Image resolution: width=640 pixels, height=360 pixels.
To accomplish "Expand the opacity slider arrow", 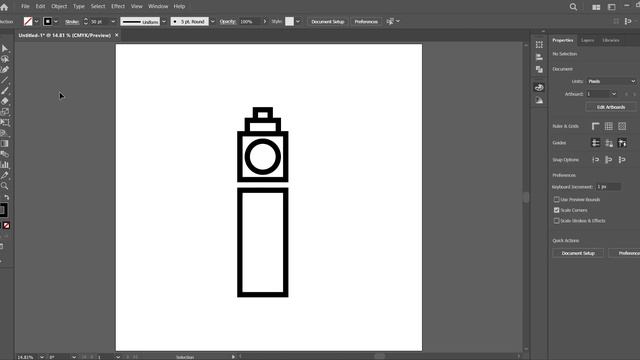I will (264, 21).
